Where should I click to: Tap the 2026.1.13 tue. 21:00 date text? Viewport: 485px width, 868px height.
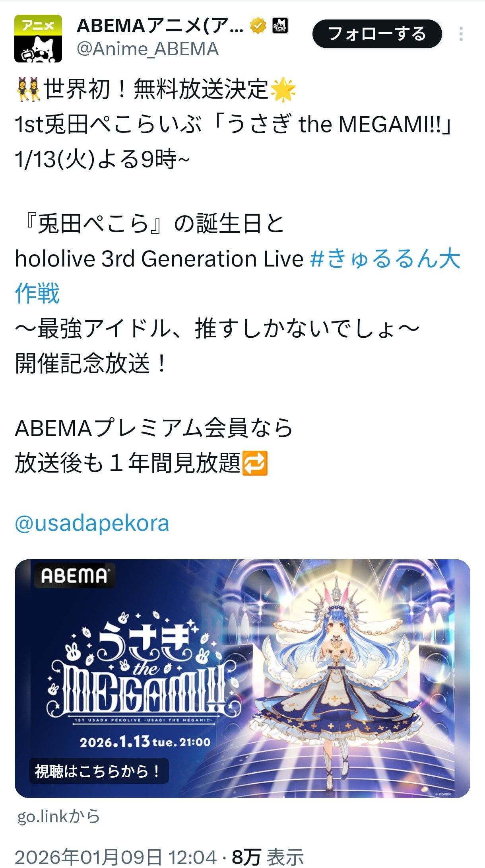145,742
